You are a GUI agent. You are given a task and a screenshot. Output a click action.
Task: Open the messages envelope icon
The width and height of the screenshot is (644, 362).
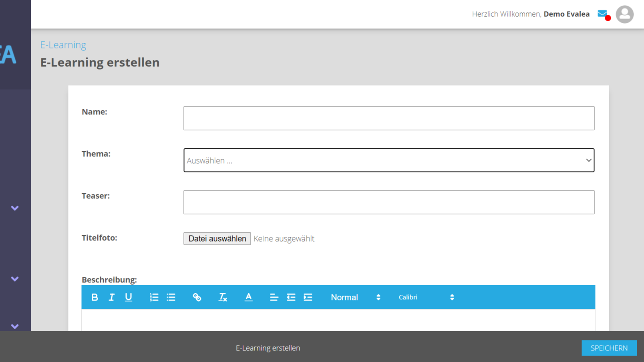603,14
